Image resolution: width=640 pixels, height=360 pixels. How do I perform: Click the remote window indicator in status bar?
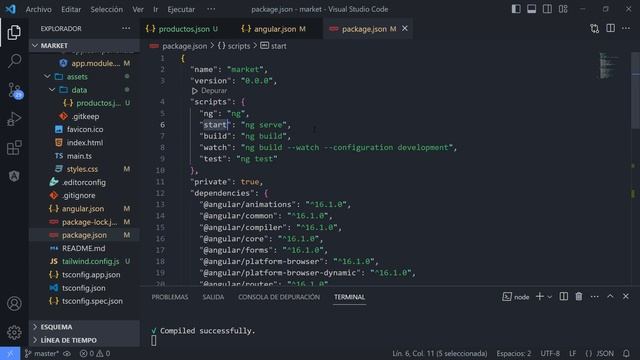click(x=10, y=353)
